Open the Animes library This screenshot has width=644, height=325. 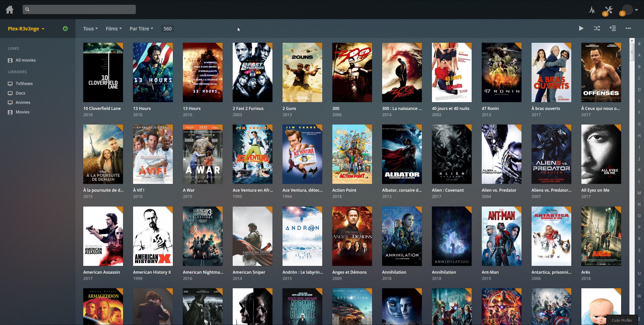coord(23,102)
